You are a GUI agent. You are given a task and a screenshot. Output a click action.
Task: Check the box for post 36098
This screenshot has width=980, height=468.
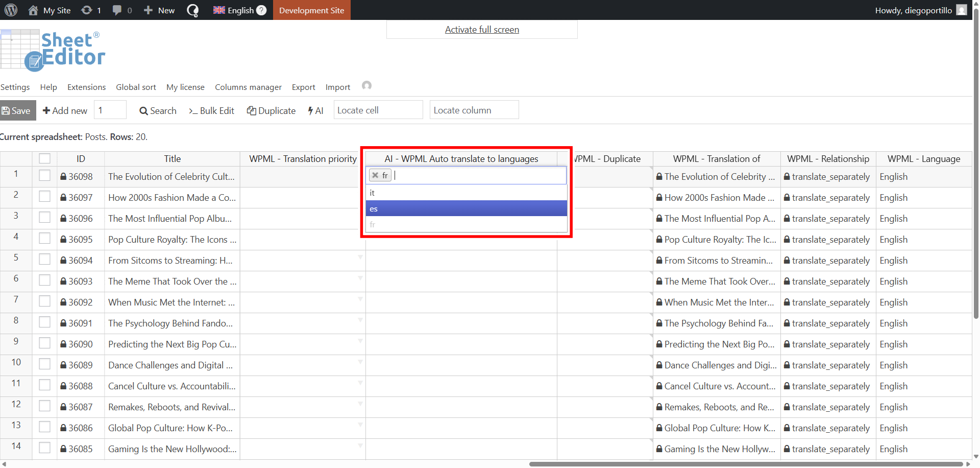[45, 176]
